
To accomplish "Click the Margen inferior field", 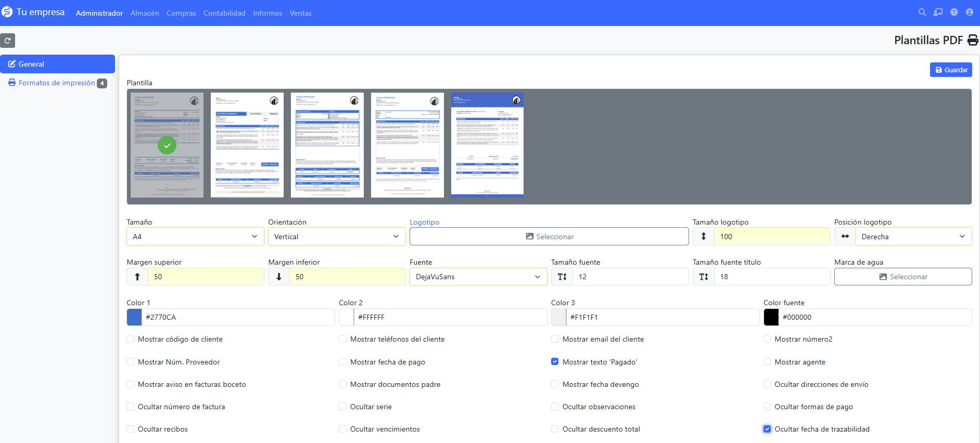I will pos(347,277).
